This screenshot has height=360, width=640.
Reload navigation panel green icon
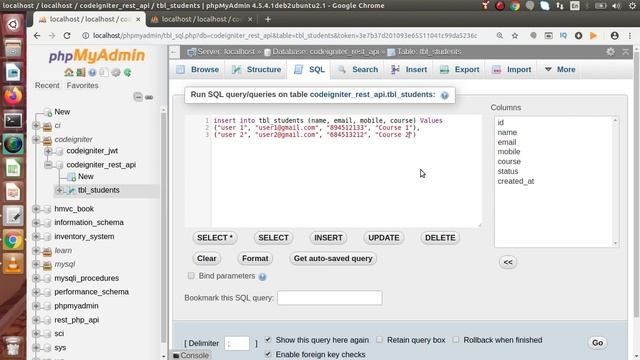pyautogui.click(x=128, y=72)
